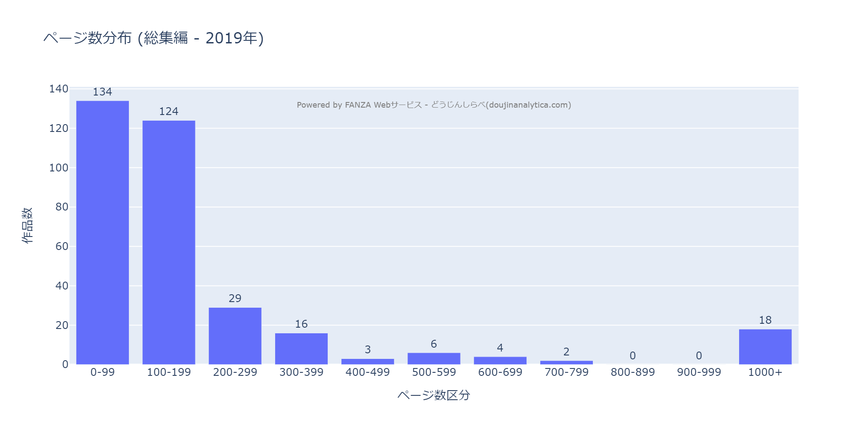The image size is (868, 434).
Task: Select the x-axis title ページ数区分
Action: pyautogui.click(x=434, y=395)
